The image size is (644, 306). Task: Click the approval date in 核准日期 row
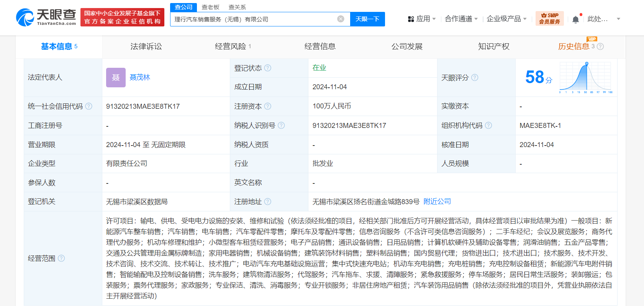click(x=537, y=145)
